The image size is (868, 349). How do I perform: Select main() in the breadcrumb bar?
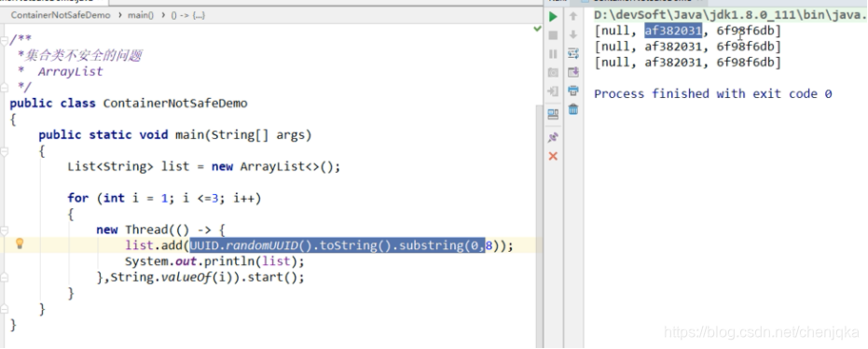141,15
